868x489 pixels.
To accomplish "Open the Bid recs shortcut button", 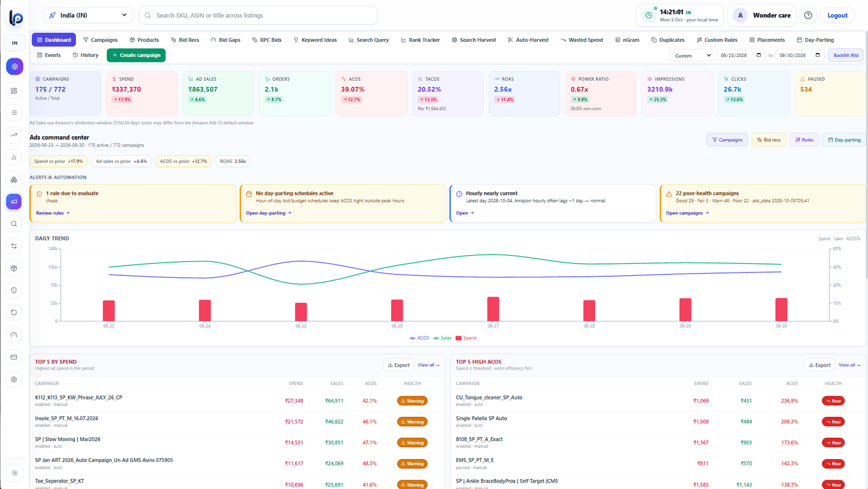I will pos(769,140).
